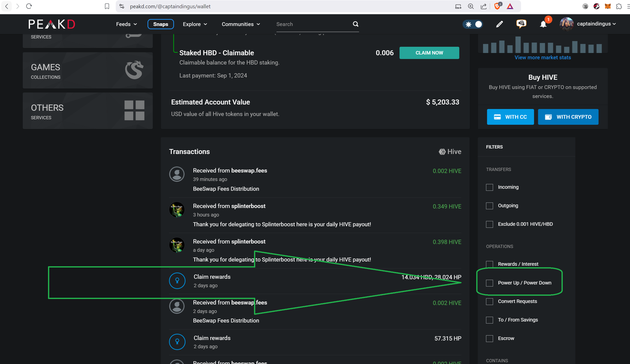
Task: Click the 0.398 HIVE amount
Action: tap(447, 242)
